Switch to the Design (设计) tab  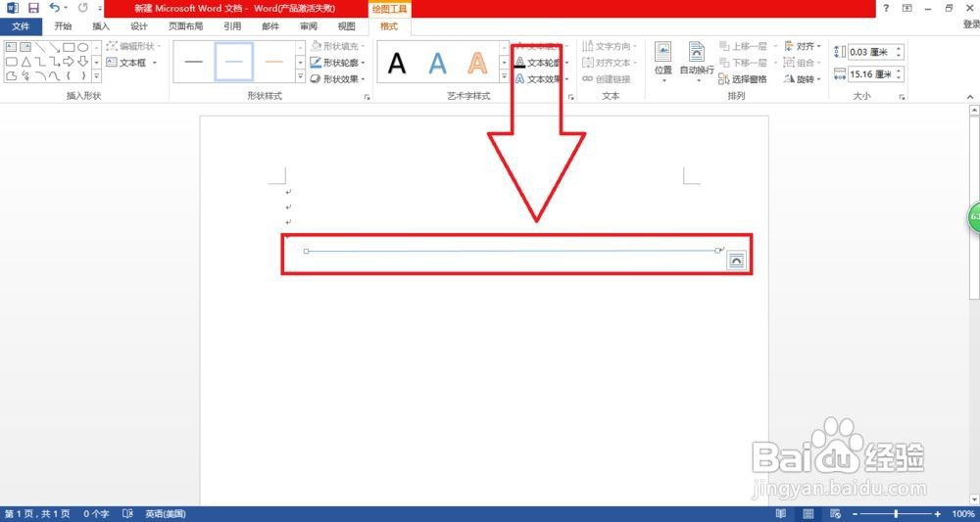point(139,26)
